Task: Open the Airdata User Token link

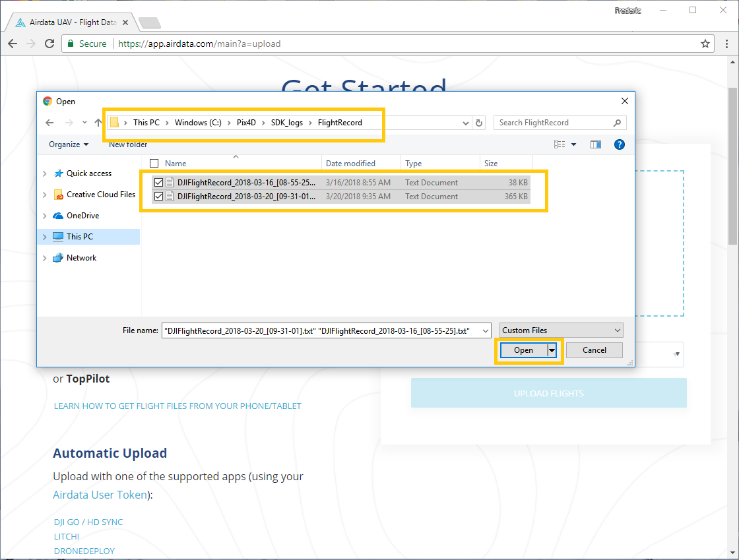Action: click(100, 495)
